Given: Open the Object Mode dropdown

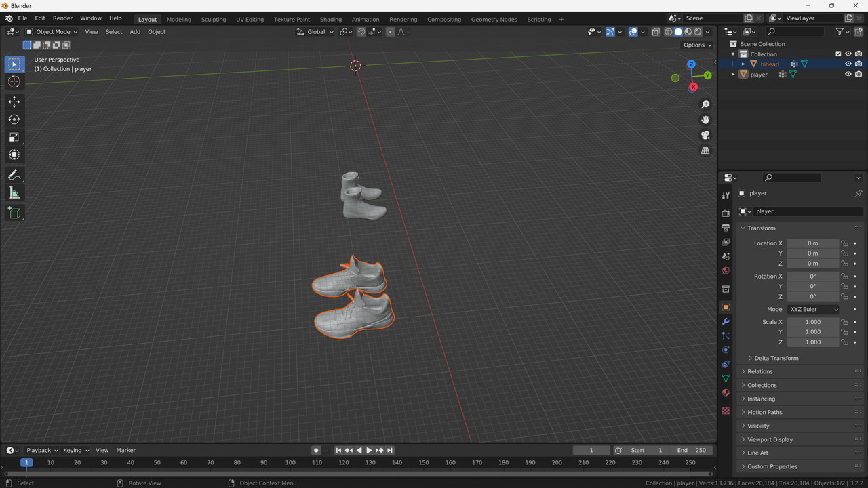Looking at the screenshot, I should (52, 32).
